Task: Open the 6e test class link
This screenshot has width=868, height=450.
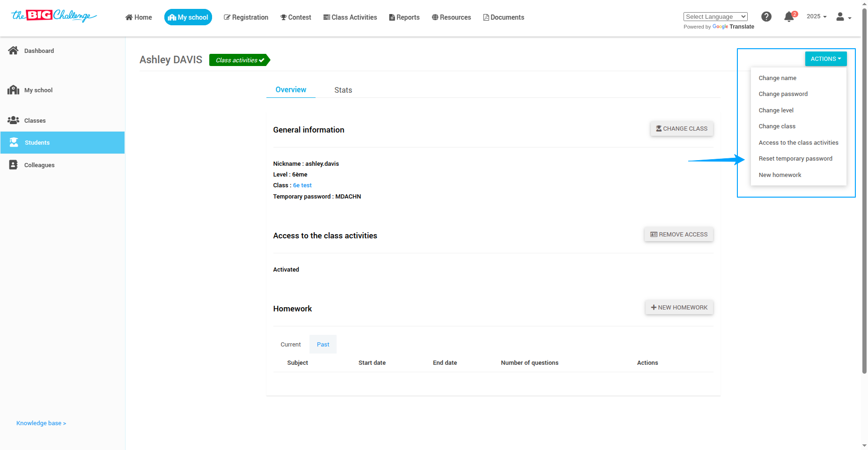Action: 302,185
